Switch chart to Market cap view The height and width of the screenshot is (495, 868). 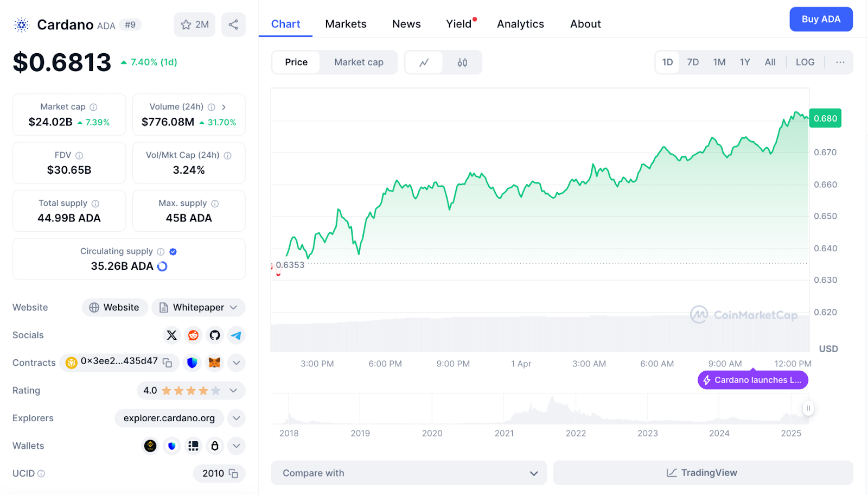(x=359, y=62)
